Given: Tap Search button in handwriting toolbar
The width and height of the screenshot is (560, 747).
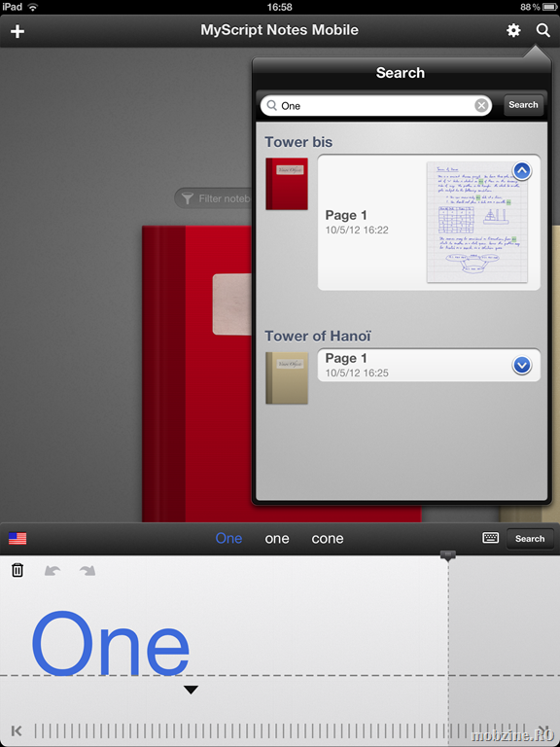Looking at the screenshot, I should pos(530,539).
